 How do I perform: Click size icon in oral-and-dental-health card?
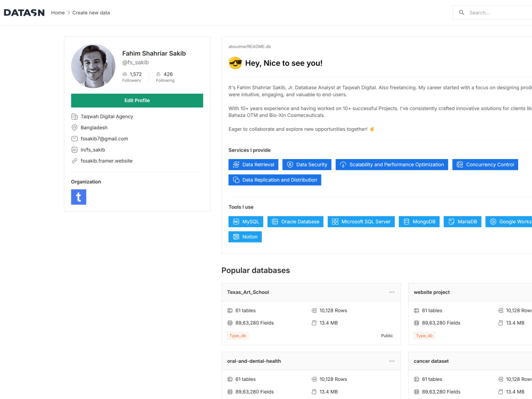(314, 392)
